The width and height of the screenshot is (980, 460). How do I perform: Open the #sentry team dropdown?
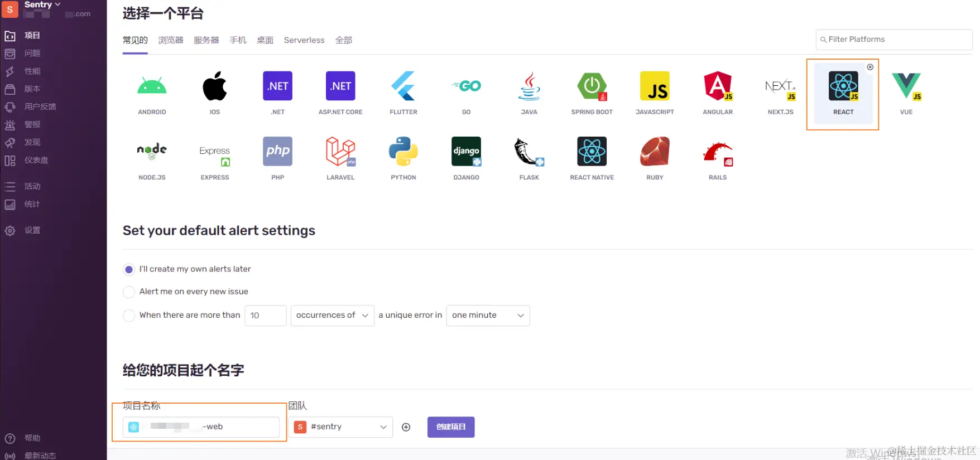(x=341, y=427)
